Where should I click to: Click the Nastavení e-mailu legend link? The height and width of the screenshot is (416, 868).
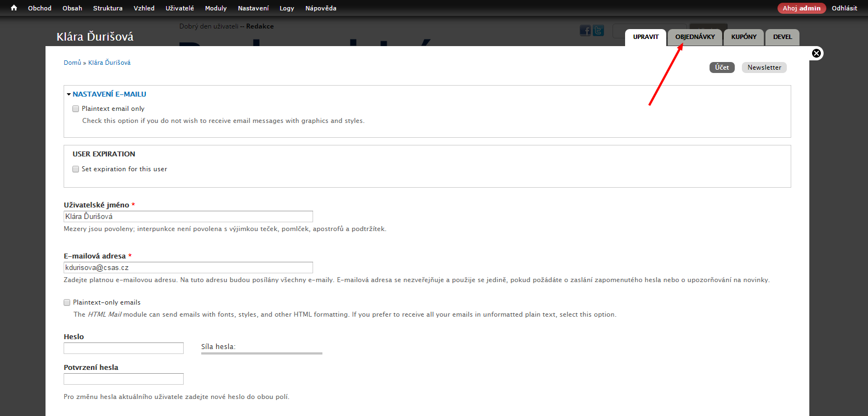coord(109,94)
